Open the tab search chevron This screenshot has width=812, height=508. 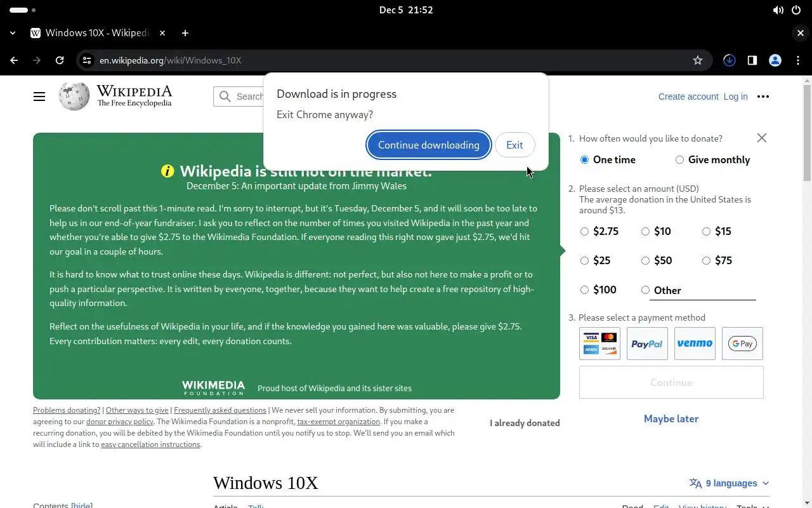click(13, 33)
